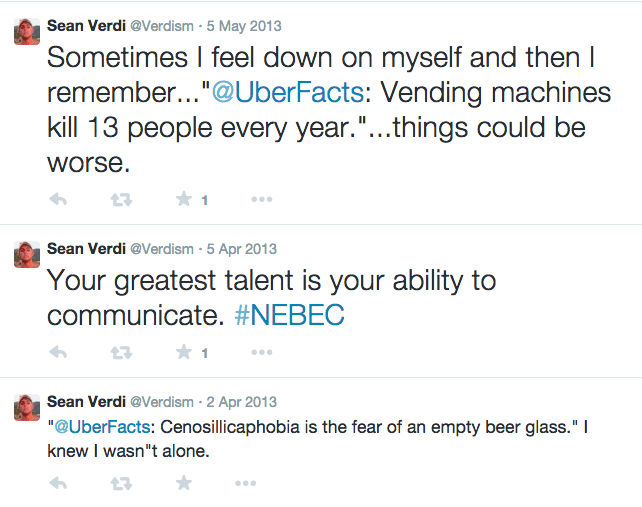Image resolution: width=642 pixels, height=507 pixels.
Task: Favorite the vending machines tweet with star
Action: pos(184,199)
